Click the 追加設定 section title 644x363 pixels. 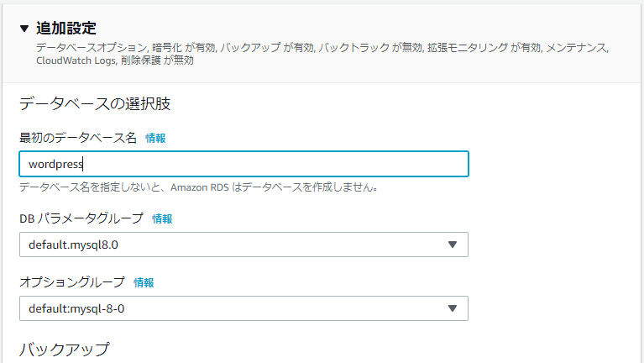click(66, 28)
